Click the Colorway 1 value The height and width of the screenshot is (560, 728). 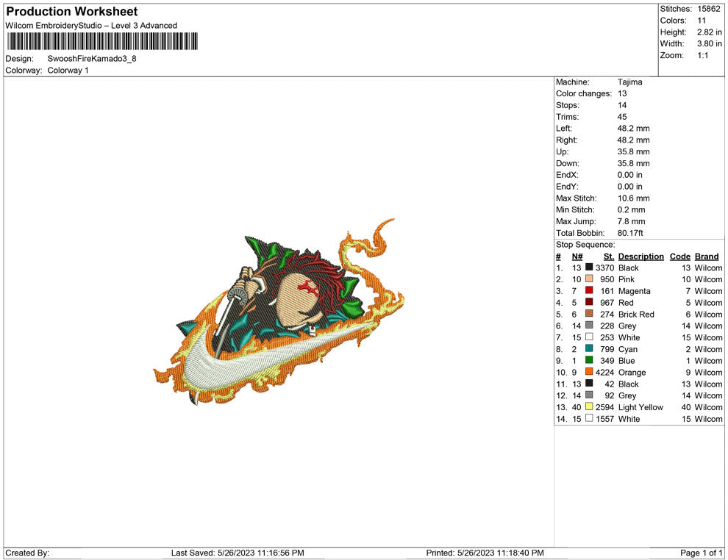pyautogui.click(x=68, y=70)
